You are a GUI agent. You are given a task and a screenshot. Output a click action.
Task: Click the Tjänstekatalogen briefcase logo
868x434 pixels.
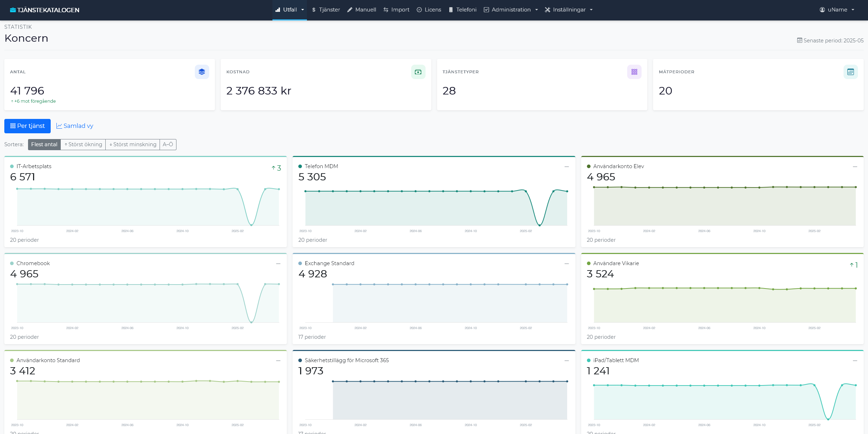[x=13, y=10]
